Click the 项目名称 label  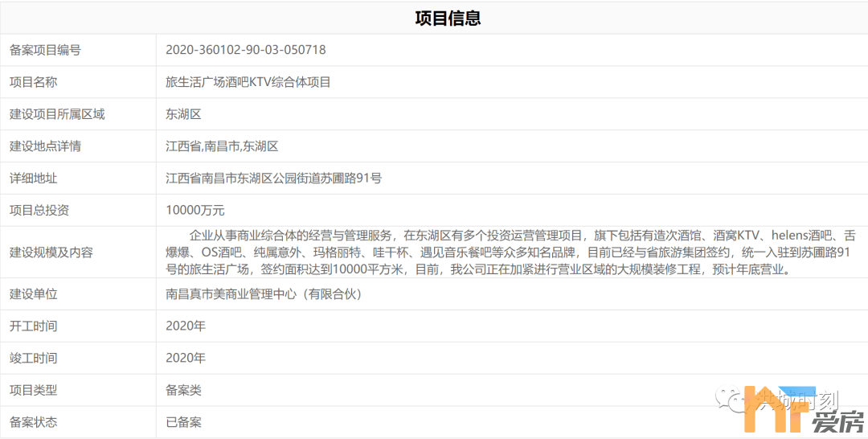coord(33,82)
